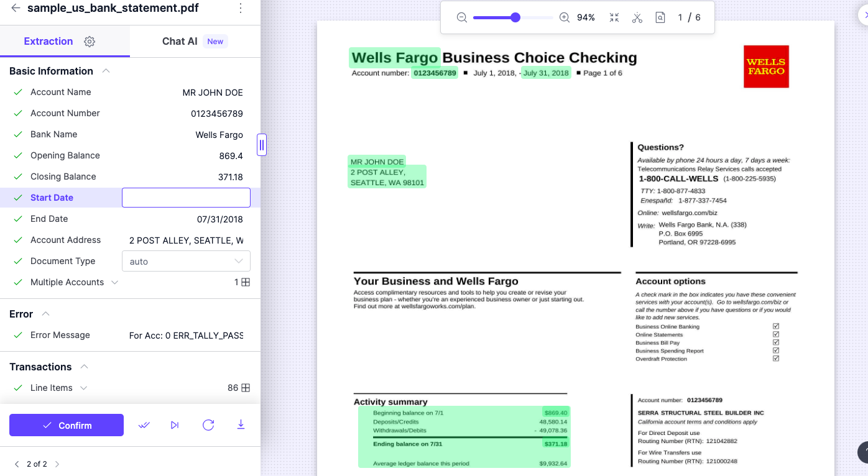Select the MR JOHN DOE account name value
This screenshot has height=476, width=868.
[x=213, y=93]
